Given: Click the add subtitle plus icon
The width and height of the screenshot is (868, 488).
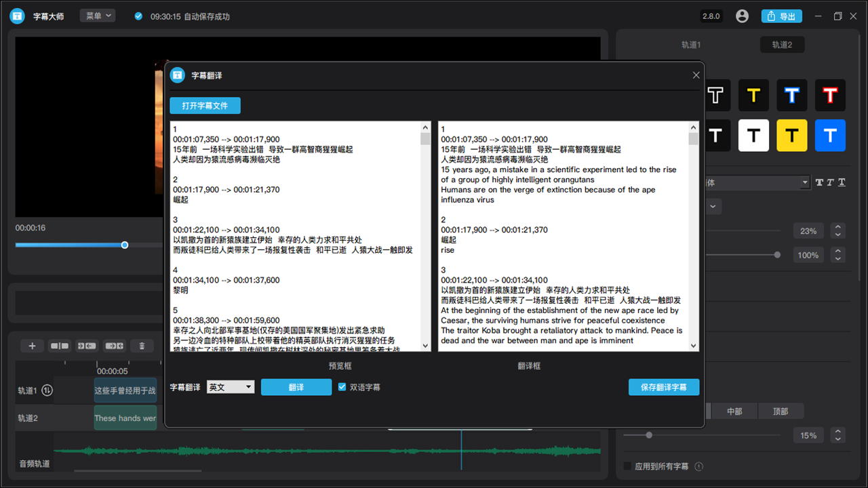Looking at the screenshot, I should click(32, 346).
